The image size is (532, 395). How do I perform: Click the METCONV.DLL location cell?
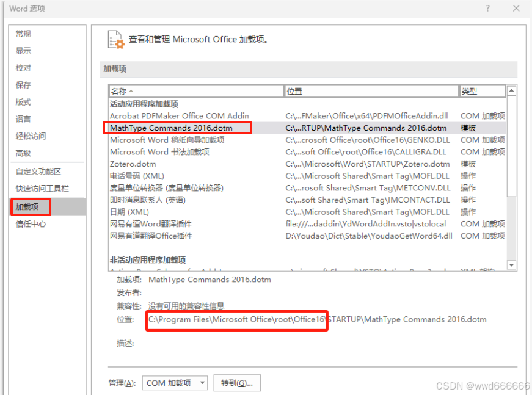point(368,188)
